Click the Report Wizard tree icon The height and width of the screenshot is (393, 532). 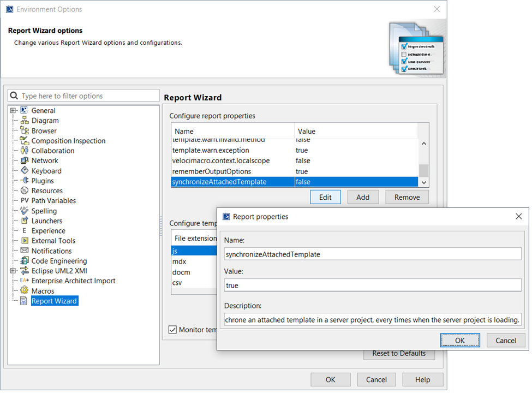click(x=24, y=301)
